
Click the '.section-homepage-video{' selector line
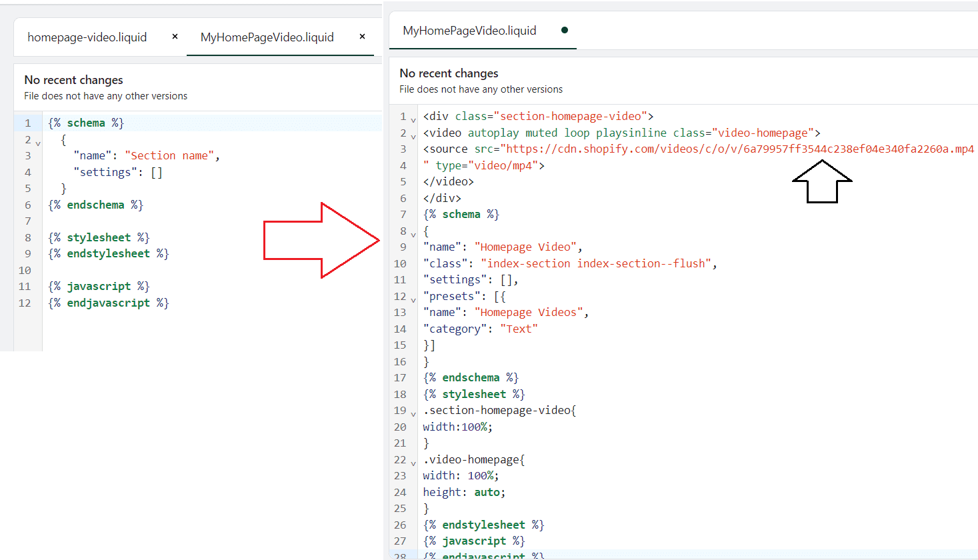tap(499, 410)
